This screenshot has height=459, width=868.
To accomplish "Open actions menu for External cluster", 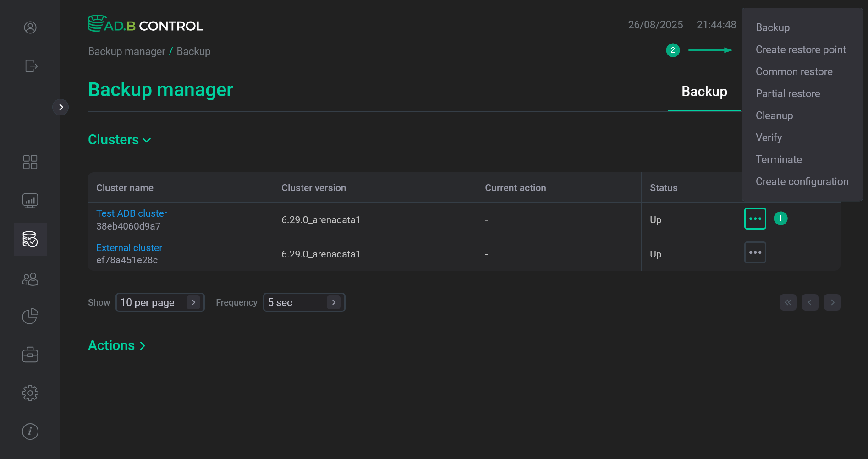I will point(755,252).
